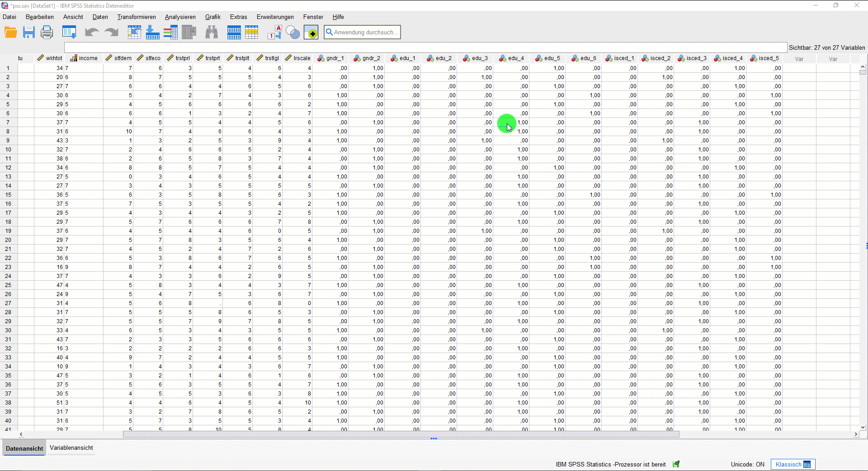Select the stfdem column header
868x471 pixels.
pyautogui.click(x=118, y=58)
